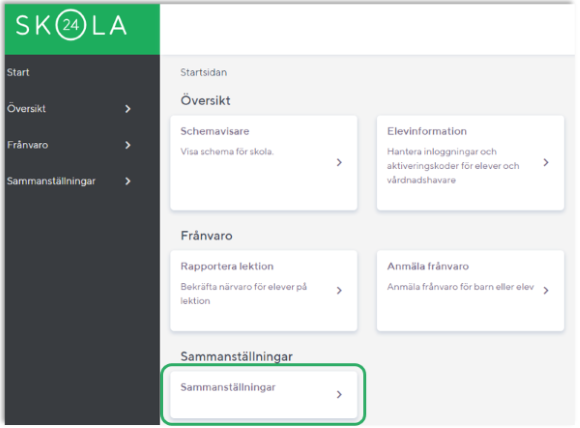580x428 pixels.
Task: Expand the Översikt sidebar chevron
Action: click(128, 108)
